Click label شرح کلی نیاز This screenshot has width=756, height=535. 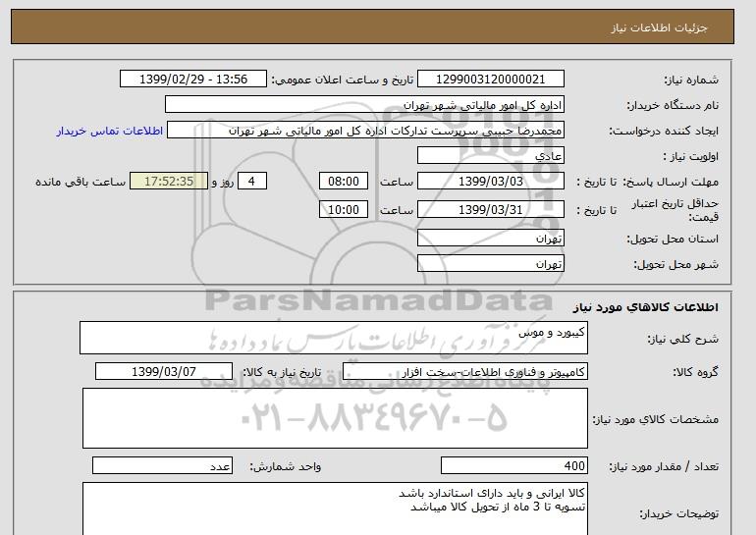tap(682, 339)
